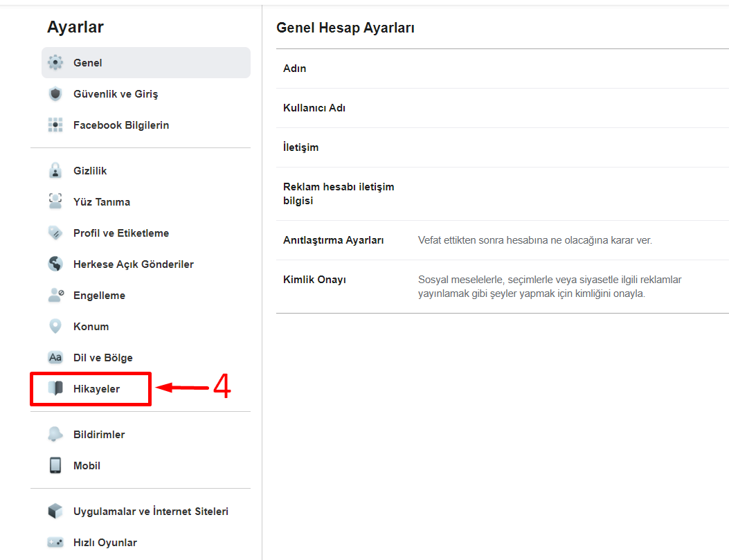Click the Konum pin icon

pyautogui.click(x=55, y=327)
